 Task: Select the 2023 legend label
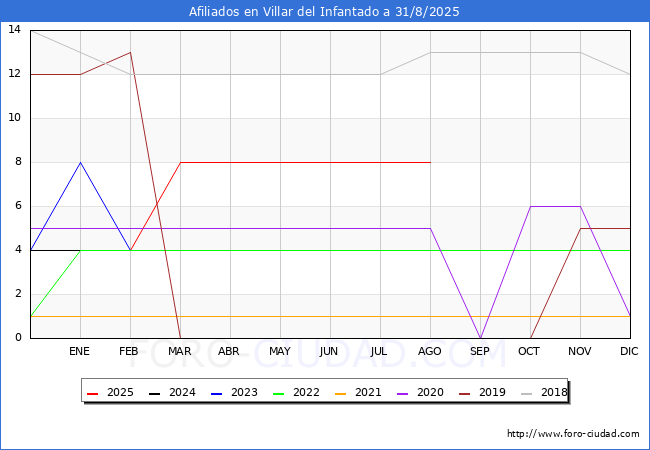tap(244, 392)
